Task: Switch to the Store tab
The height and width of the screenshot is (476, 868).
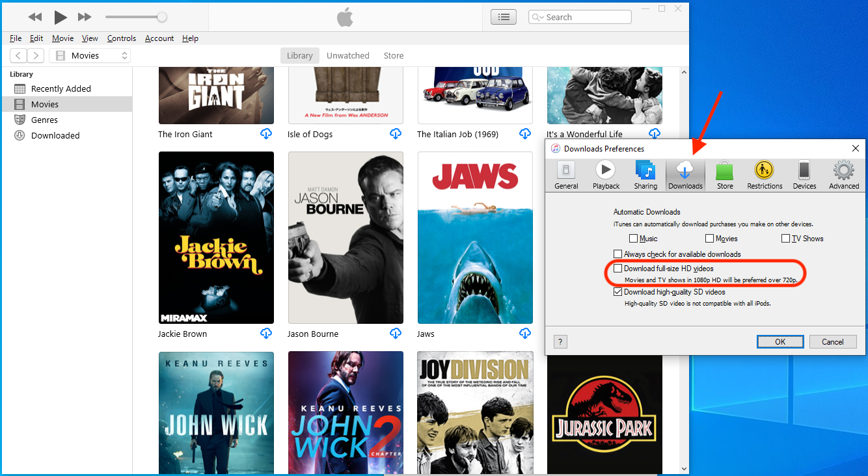Action: click(x=394, y=56)
